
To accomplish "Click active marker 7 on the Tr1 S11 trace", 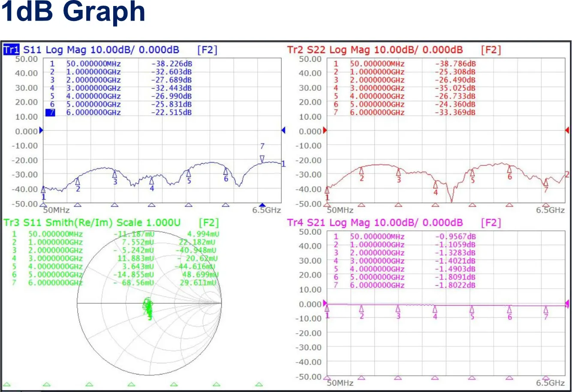I will (x=262, y=159).
